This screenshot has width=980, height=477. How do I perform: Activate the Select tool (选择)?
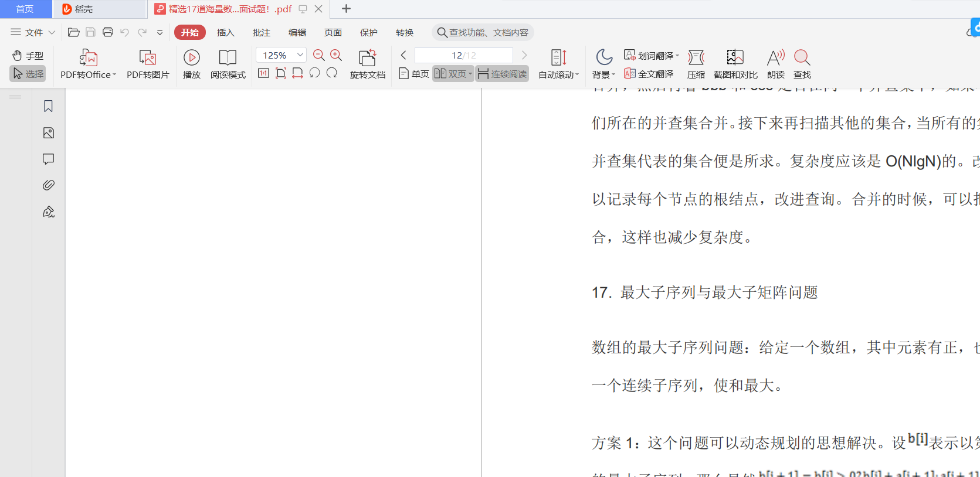click(28, 74)
